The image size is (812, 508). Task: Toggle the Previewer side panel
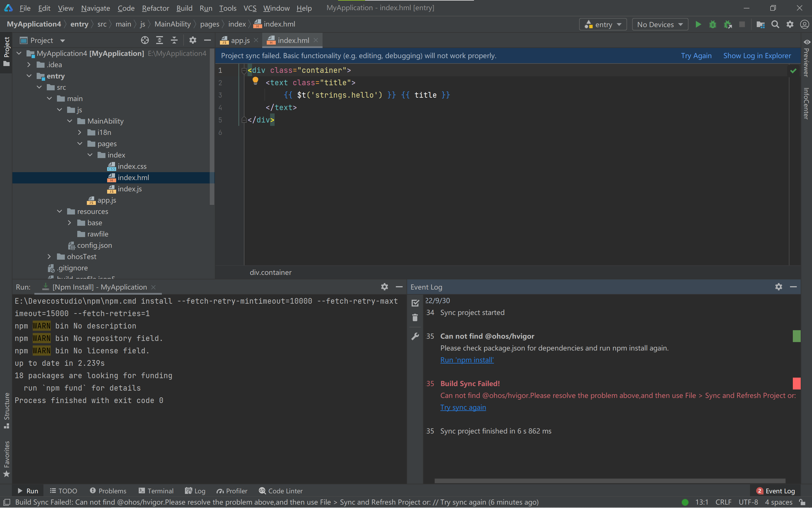(x=806, y=58)
